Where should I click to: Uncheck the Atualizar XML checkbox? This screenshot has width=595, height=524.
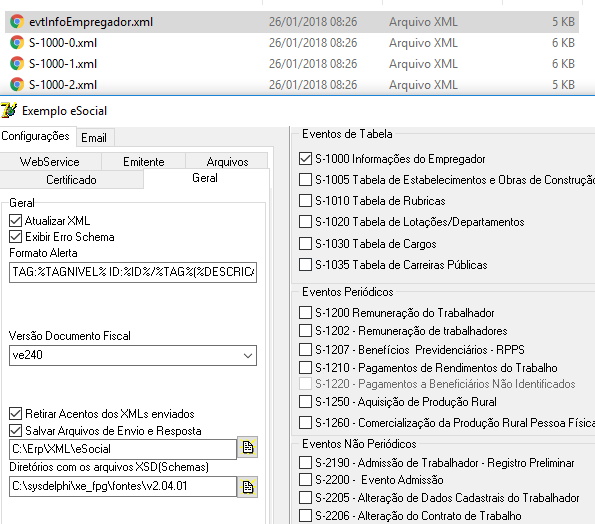coord(16,220)
